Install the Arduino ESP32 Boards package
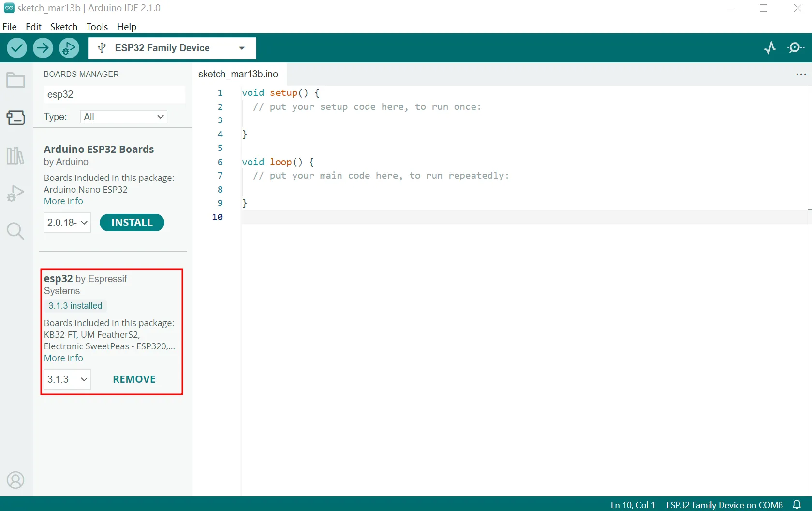Screen dimensions: 812x511 [x=132, y=223]
